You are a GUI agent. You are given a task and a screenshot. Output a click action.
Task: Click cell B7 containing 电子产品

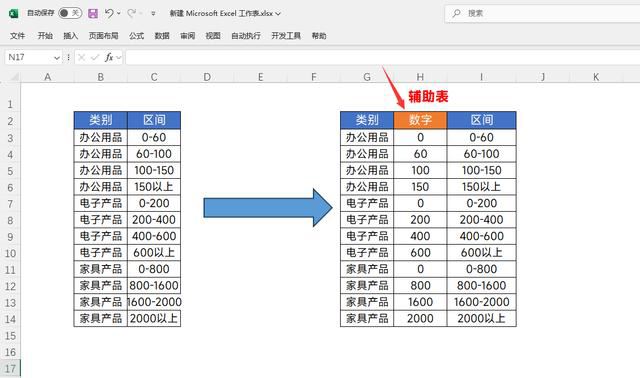(x=100, y=203)
